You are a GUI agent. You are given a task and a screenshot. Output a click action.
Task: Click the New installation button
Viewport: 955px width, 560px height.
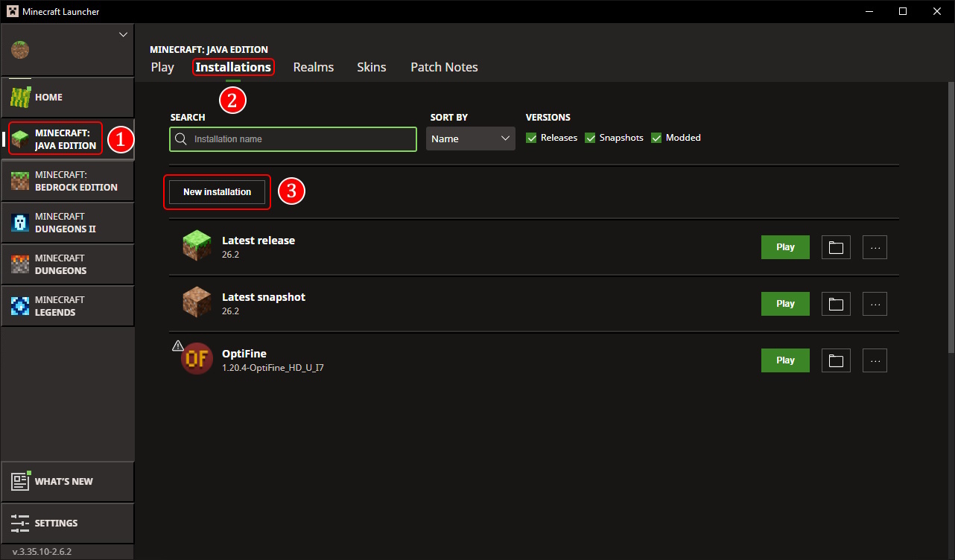[x=218, y=192]
